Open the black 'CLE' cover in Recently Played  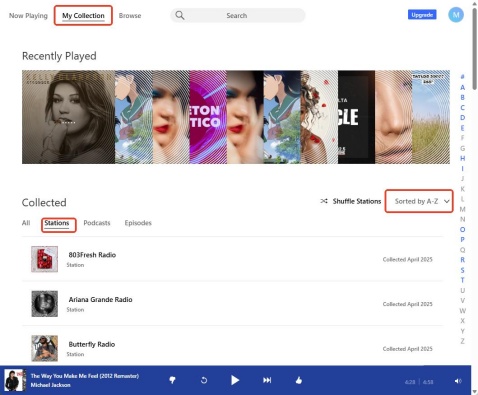(x=356, y=117)
